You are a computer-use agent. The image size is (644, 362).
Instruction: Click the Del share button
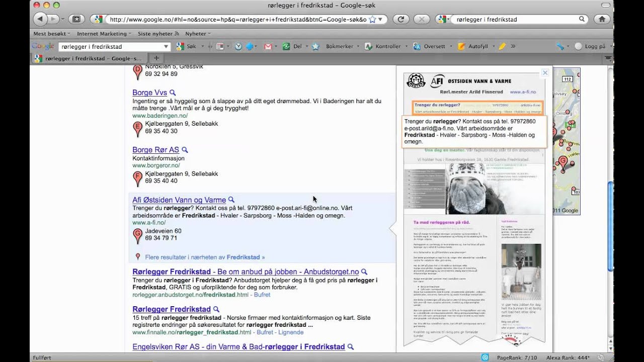292,46
